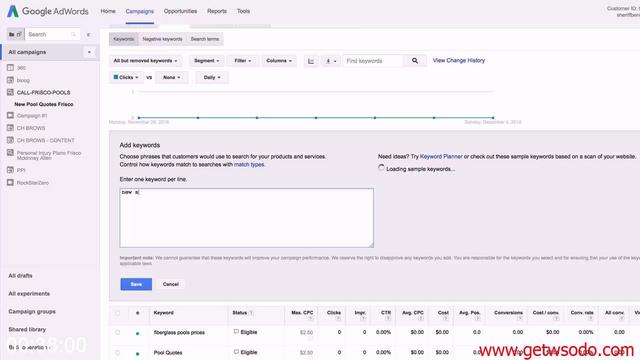Click the campaign icon next to RockStarZero
640x360 pixels.
tap(11, 182)
